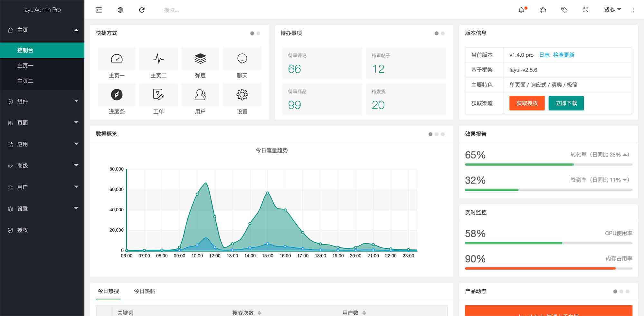Open the notification bell

(521, 10)
